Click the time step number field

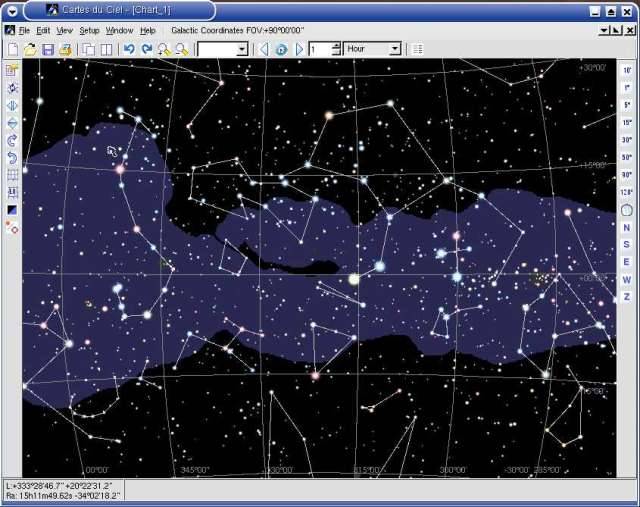320,49
